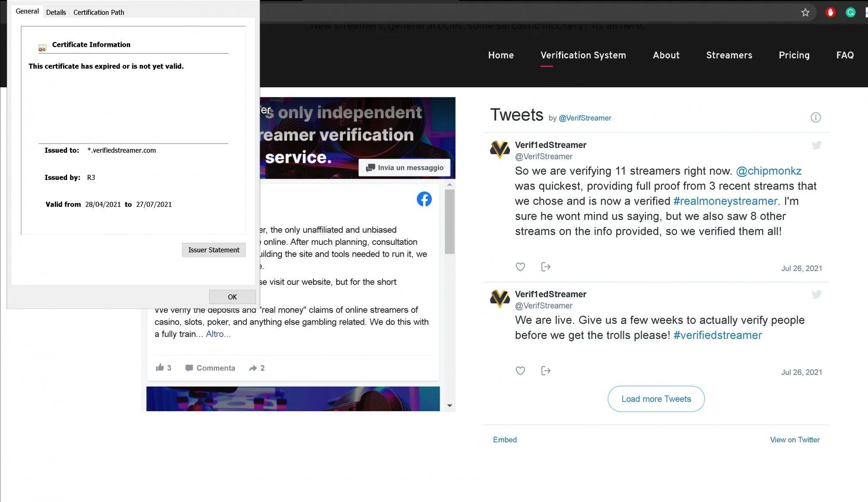Click Twitter bird icon on 'We are live' tweet
The image size is (868, 502).
pos(816,294)
